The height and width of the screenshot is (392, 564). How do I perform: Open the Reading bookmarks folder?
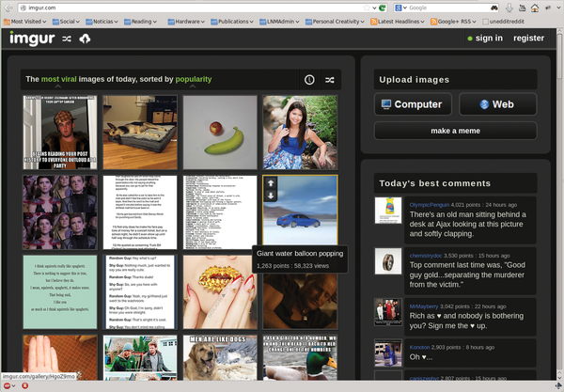tap(140, 22)
